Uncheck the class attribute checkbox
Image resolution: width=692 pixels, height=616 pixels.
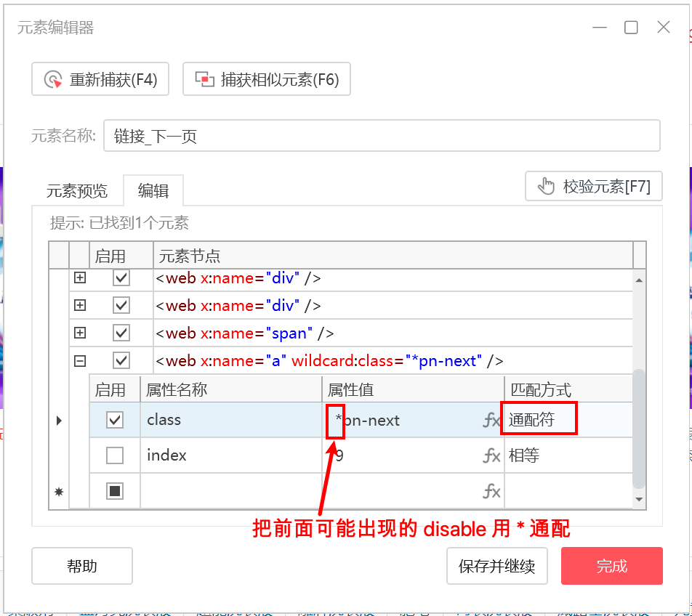coord(115,420)
